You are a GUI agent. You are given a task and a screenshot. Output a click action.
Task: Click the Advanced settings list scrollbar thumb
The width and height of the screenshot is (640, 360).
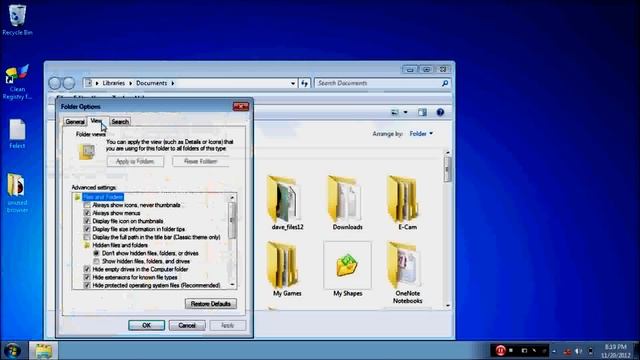232,220
